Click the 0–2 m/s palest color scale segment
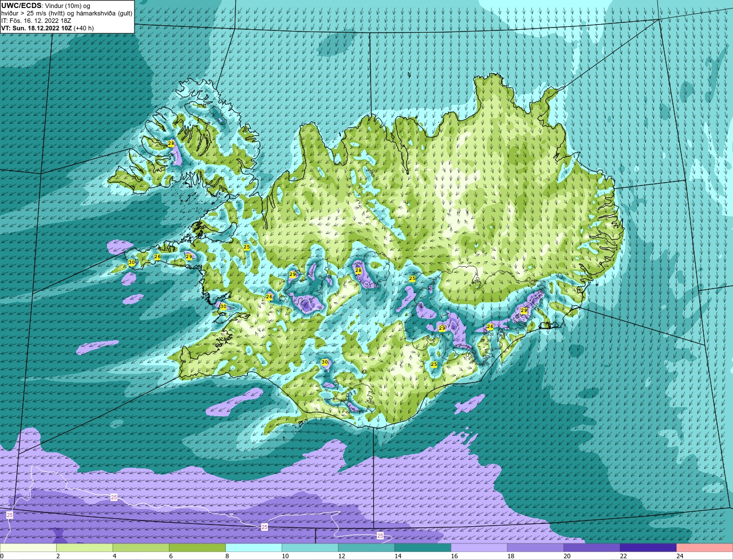Screen dimensions: 733x560 pyautogui.click(x=29, y=547)
